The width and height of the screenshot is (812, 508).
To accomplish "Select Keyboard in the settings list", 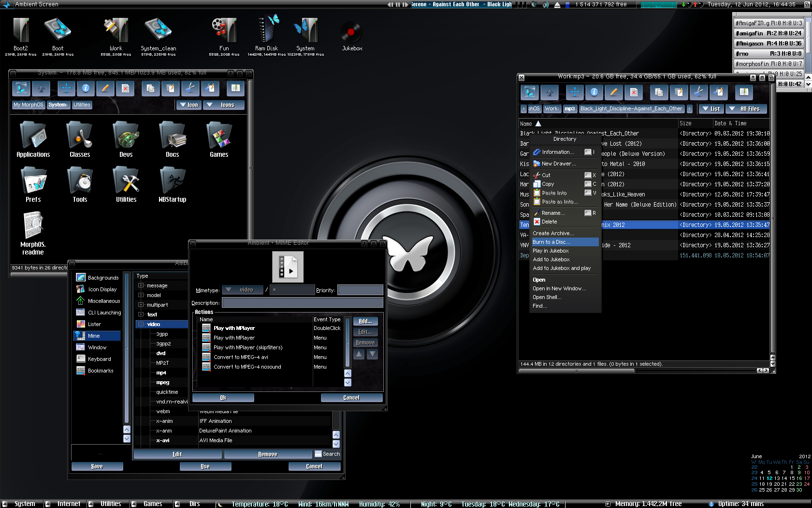I will point(100,359).
